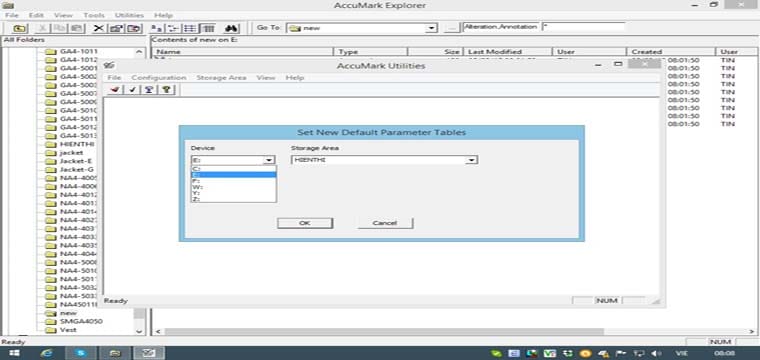Open Internet Explorer from the taskbar
The height and width of the screenshot is (360, 760).
point(48,353)
